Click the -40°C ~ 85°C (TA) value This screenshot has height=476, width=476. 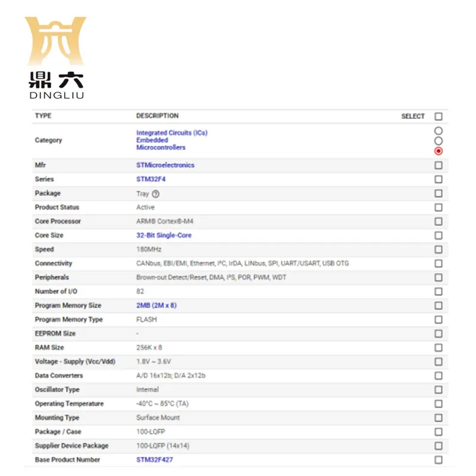162,404
